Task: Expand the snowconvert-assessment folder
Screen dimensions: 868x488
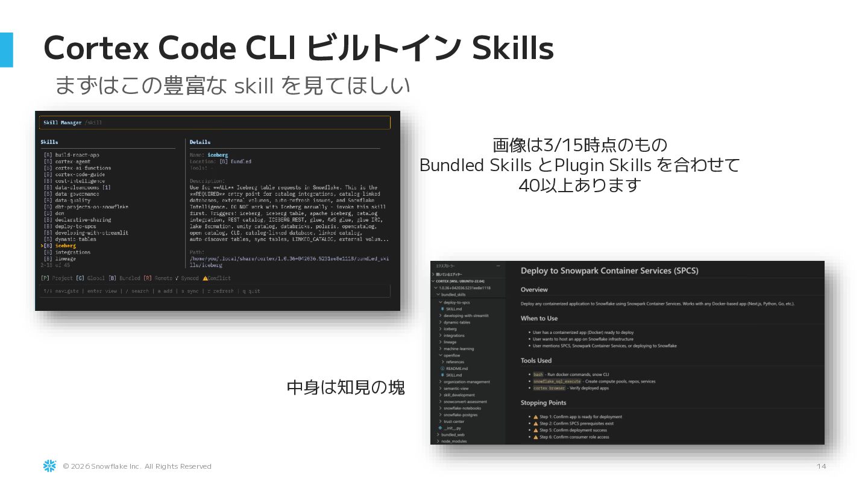Action: click(440, 402)
